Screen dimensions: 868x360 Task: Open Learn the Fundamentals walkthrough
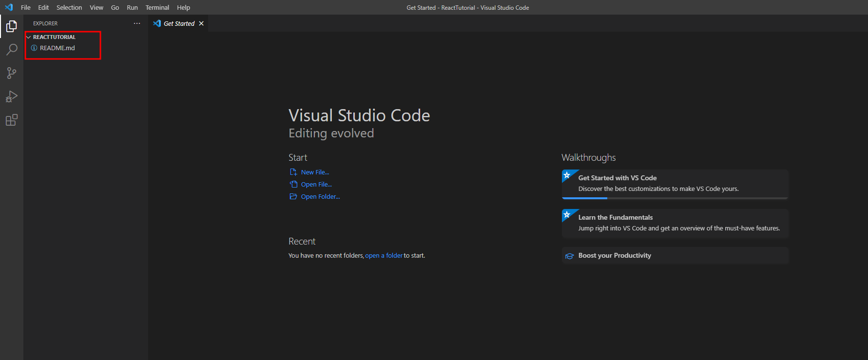[675, 223]
